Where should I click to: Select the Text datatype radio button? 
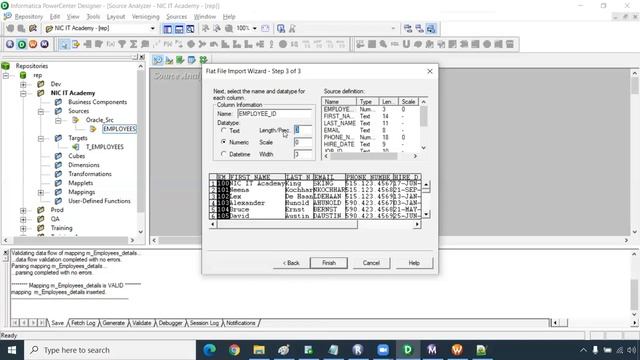[x=223, y=130]
